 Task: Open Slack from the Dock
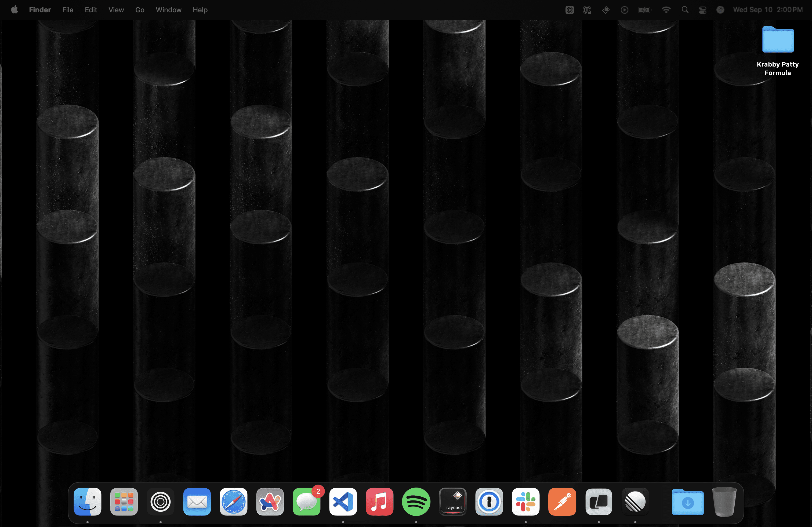525,502
